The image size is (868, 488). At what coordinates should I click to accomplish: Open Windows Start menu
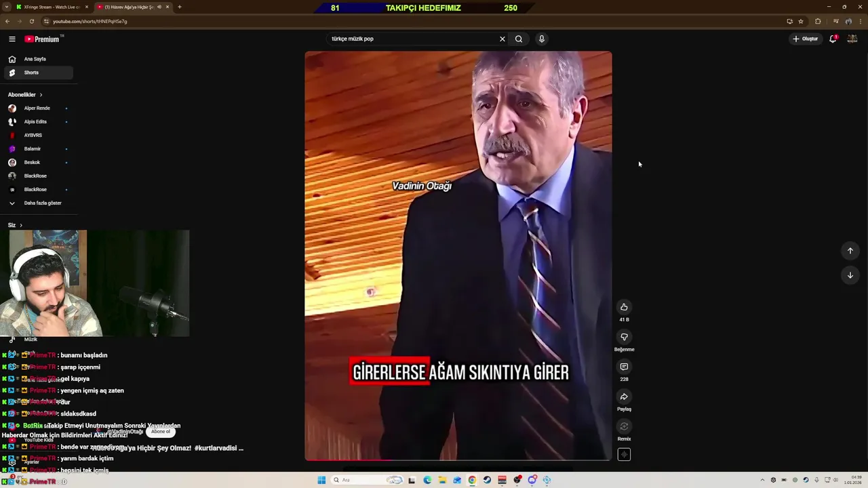tap(321, 480)
